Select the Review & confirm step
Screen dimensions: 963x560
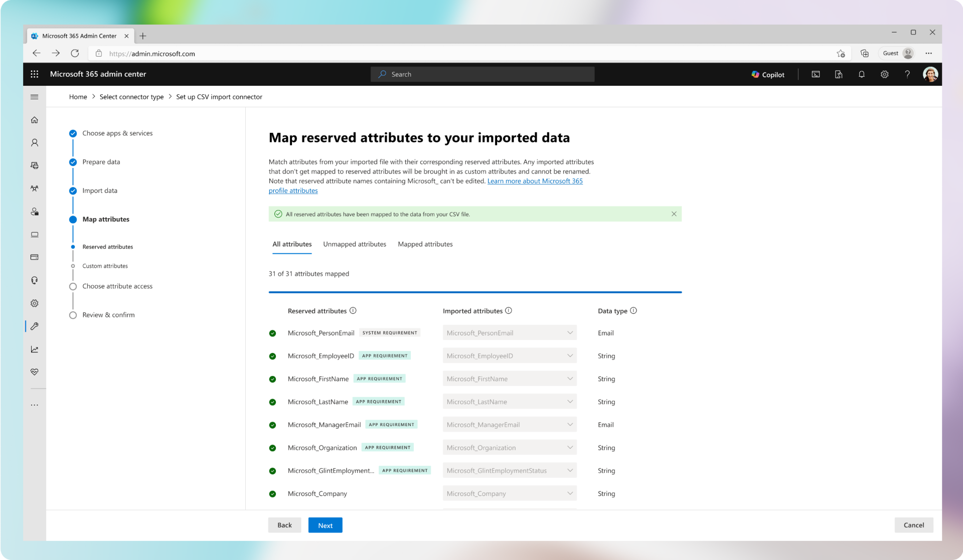pyautogui.click(x=108, y=315)
